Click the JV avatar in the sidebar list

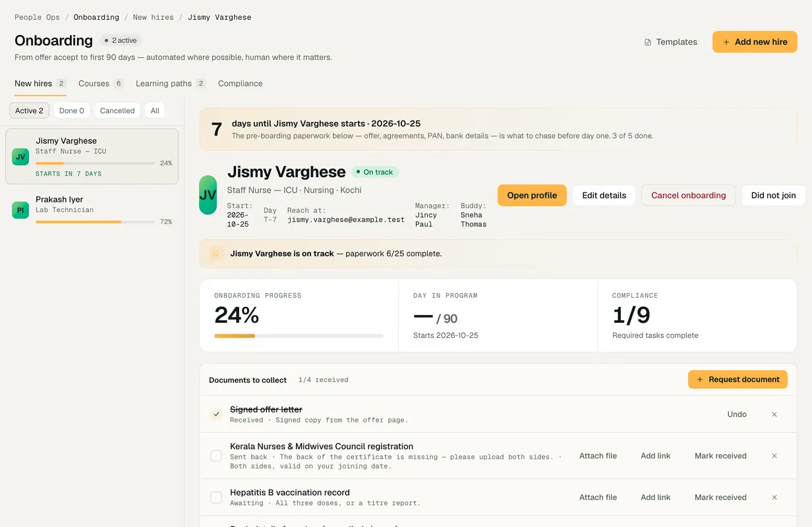(20, 157)
